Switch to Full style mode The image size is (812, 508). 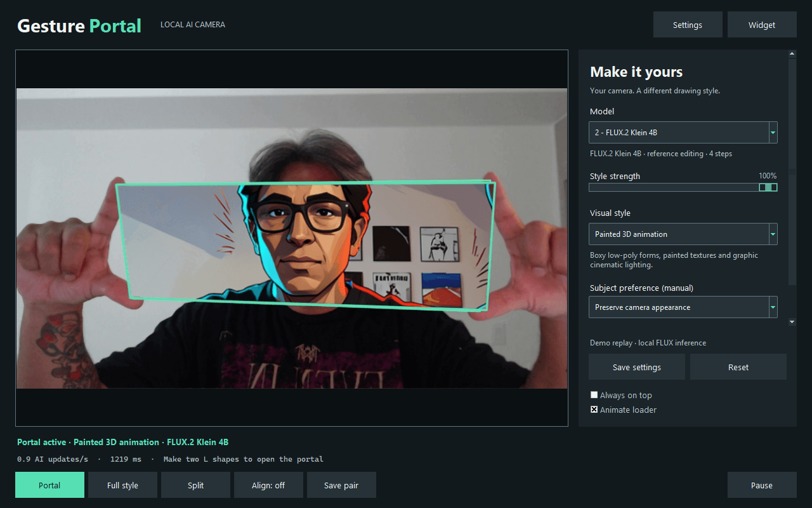click(x=122, y=485)
